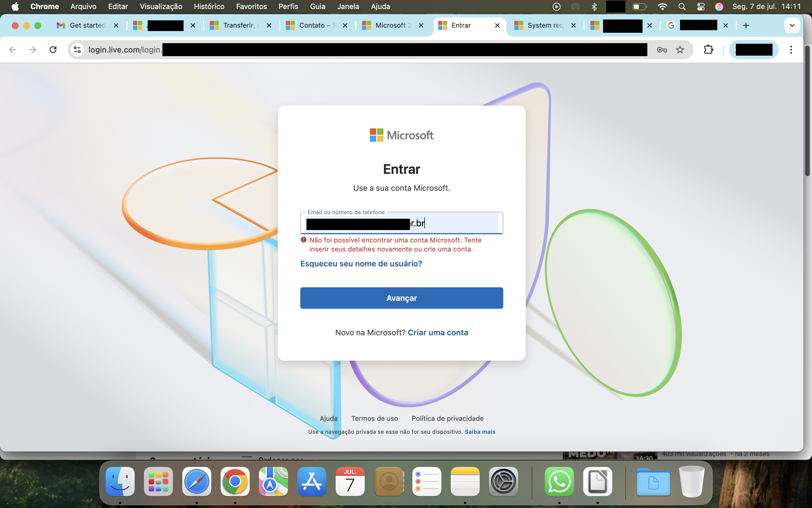Click the Avançar button
This screenshot has width=812, height=508.
pyautogui.click(x=401, y=298)
